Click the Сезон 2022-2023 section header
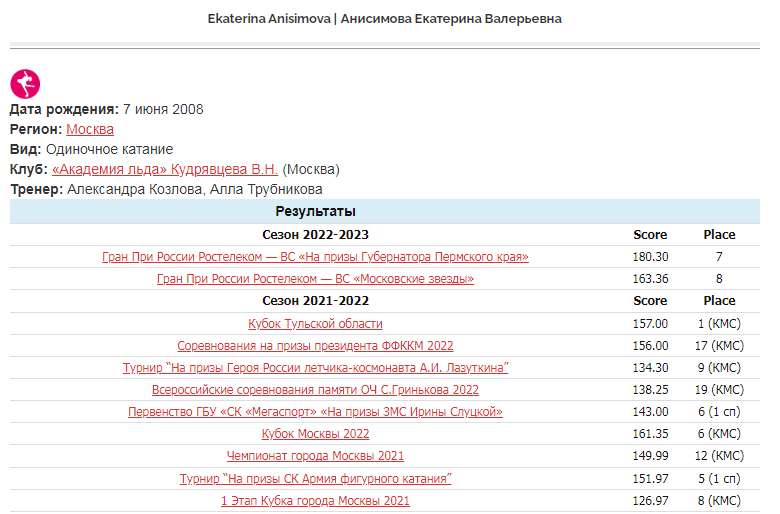Viewport: 780px width, 514px height. point(315,235)
